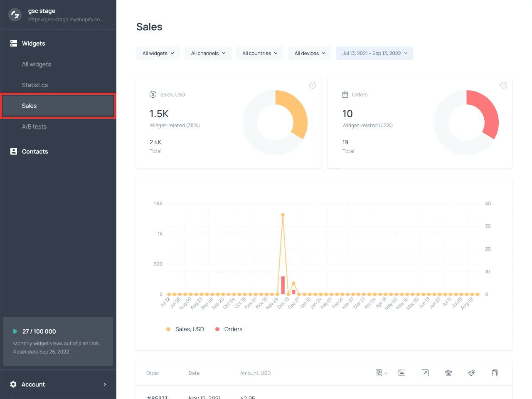
Task: Select the price tag icon above the orders table
Action: tap(472, 373)
